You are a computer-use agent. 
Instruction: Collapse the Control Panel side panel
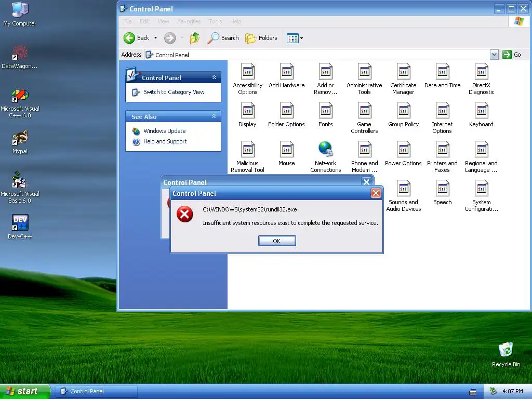pyautogui.click(x=214, y=77)
